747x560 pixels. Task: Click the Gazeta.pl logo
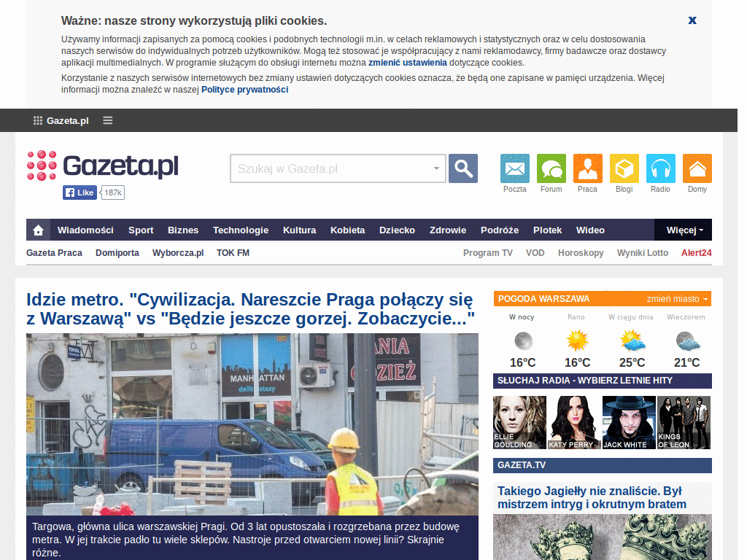(103, 166)
